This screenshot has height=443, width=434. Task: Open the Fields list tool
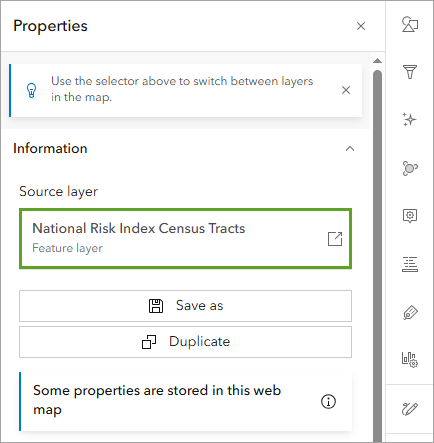coord(410,264)
